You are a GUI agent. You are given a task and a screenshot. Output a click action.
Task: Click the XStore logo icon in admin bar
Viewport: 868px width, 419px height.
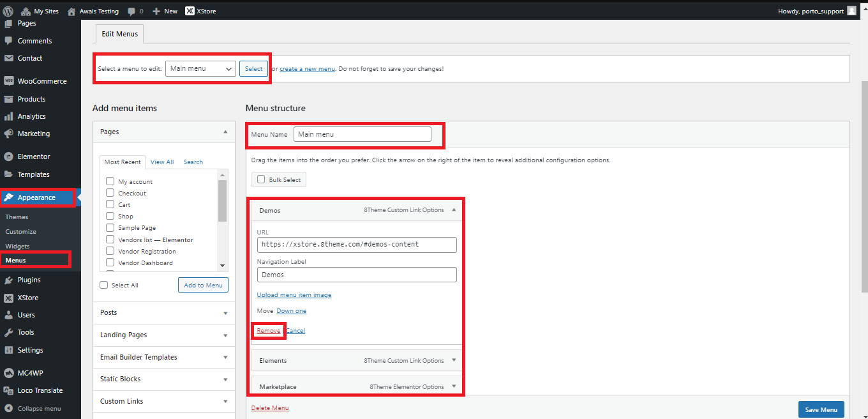190,11
